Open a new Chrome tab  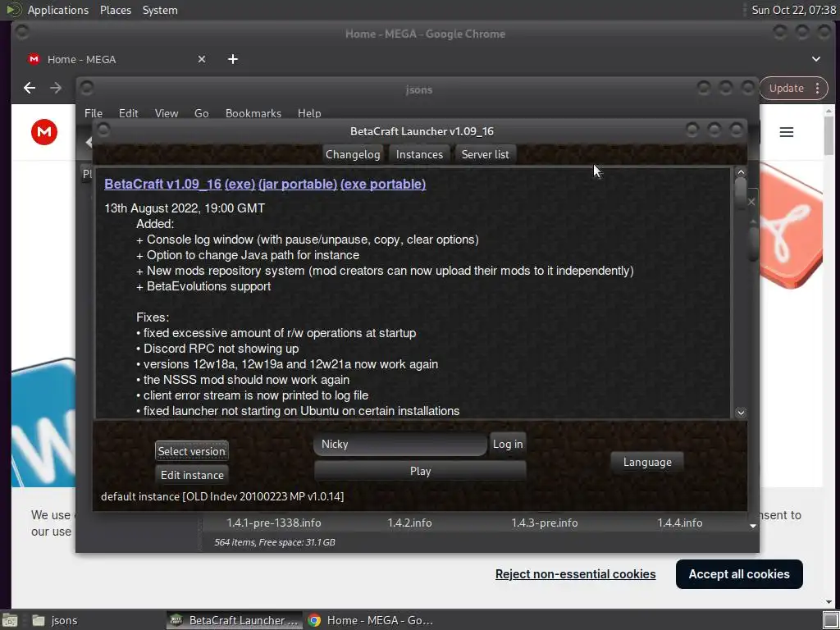[232, 59]
